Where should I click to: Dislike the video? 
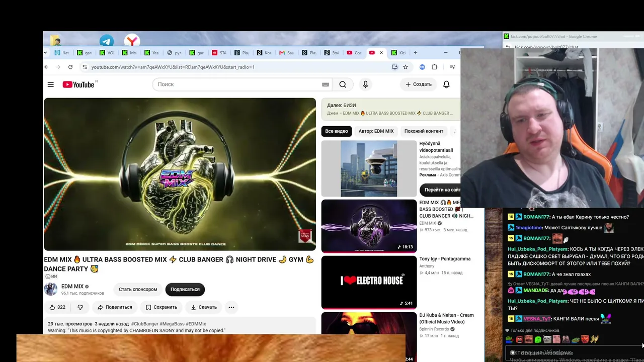tap(80, 307)
